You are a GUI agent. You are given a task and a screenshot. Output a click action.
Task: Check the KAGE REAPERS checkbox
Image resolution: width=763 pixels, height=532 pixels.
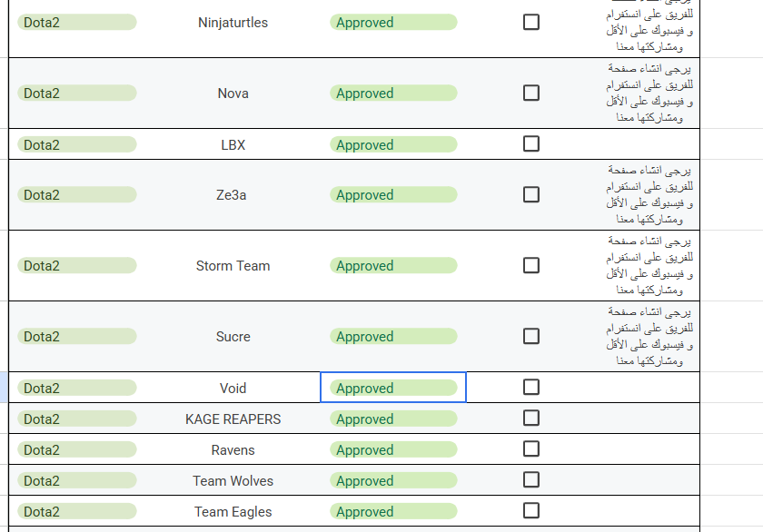click(x=531, y=419)
